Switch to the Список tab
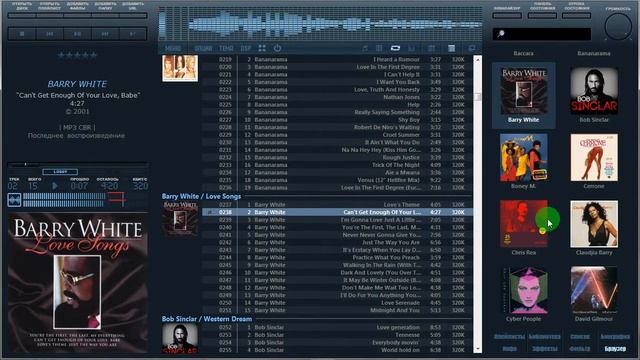The height and width of the screenshot is (360, 640). coord(580,337)
